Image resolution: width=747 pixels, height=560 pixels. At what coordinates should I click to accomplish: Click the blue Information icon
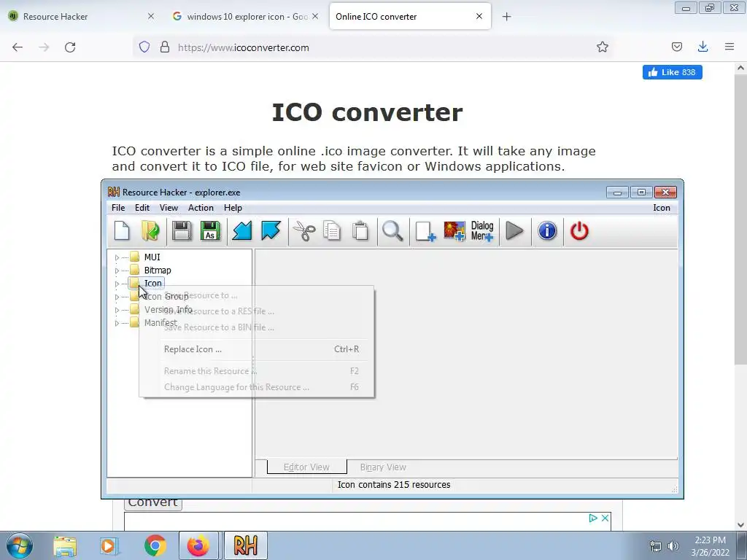[547, 231]
